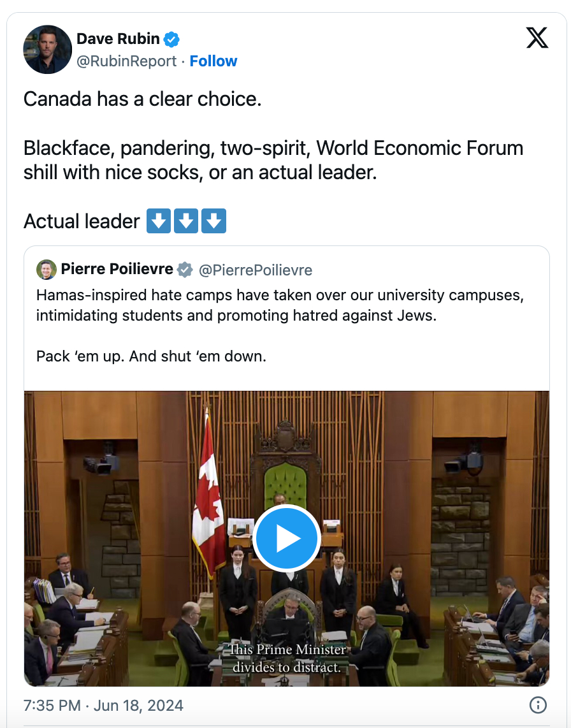Open the Pierre Poilievre display name
This screenshot has width=571, height=728.
pos(117,270)
